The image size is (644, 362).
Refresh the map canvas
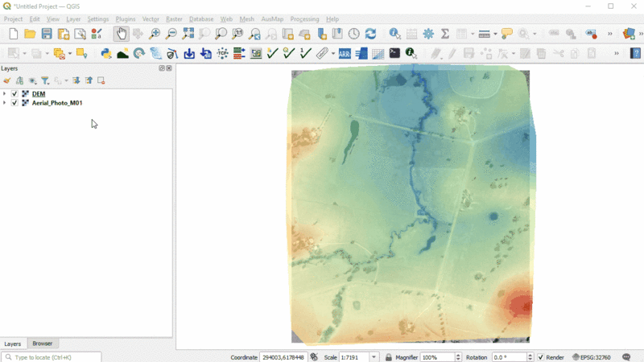[370, 34]
